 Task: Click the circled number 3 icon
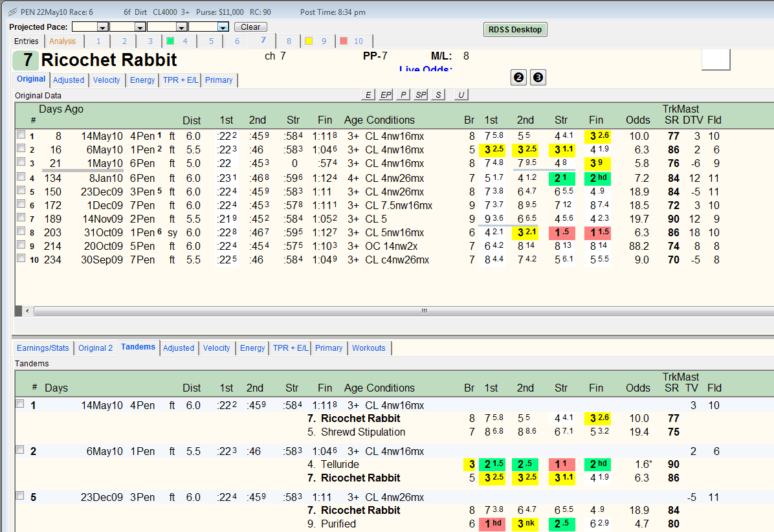(538, 78)
